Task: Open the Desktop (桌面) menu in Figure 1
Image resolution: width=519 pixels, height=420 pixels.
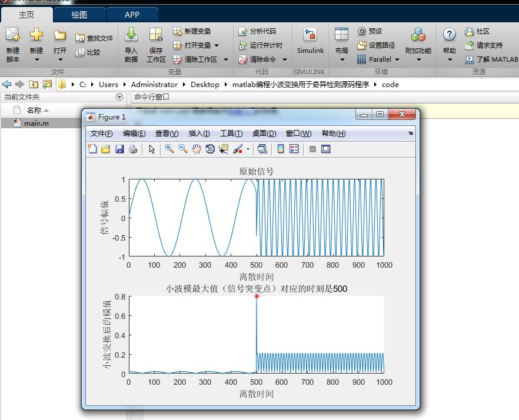Action: click(x=264, y=134)
